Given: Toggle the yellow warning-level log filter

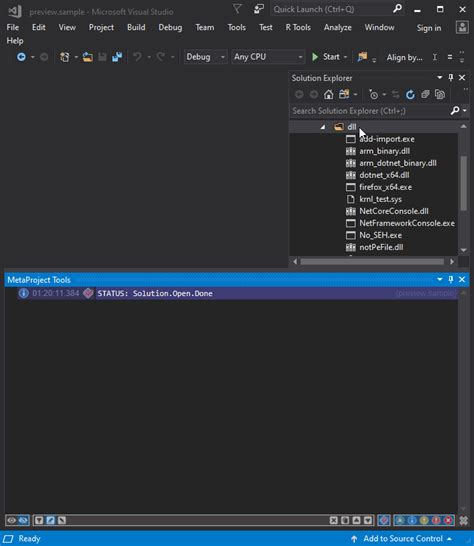Looking at the screenshot, I should [x=424, y=520].
